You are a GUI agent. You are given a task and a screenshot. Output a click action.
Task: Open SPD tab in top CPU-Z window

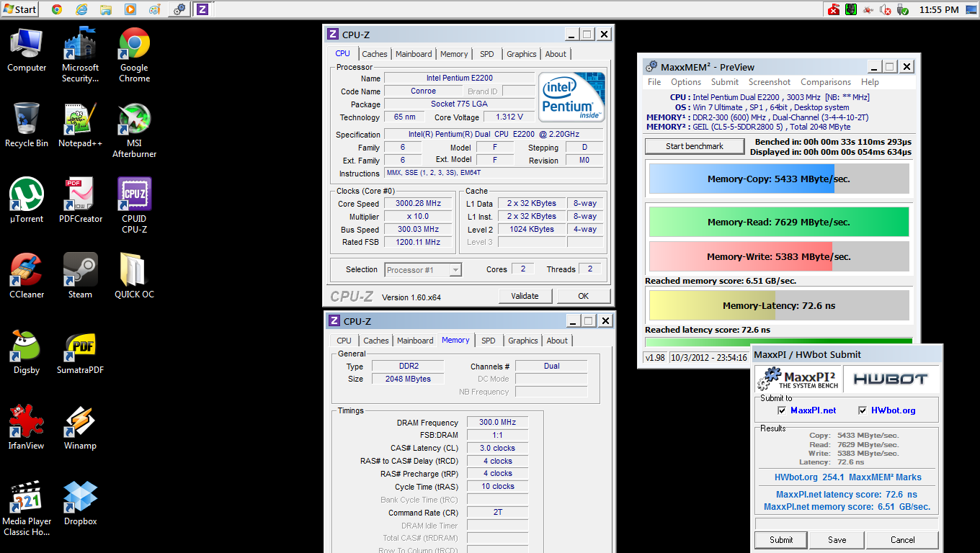pos(487,54)
